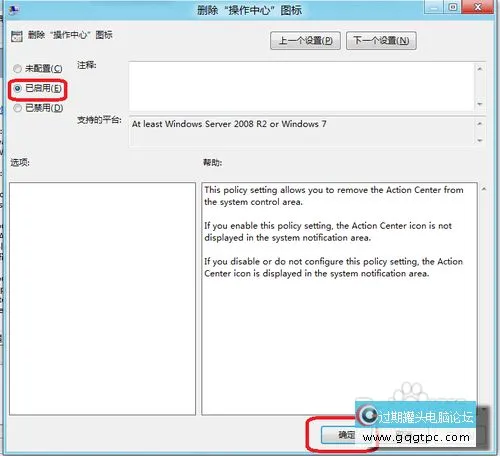Click the help text 'This policy setting allows you'
Viewport: 500px width, 456px height.
(334, 196)
